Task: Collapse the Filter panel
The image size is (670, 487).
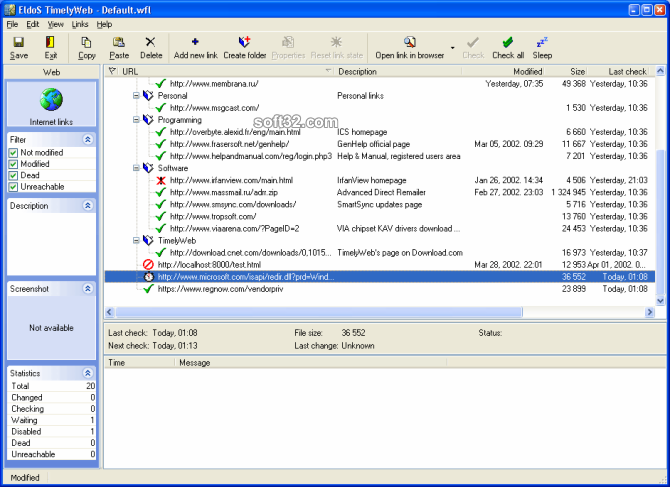Action: [x=88, y=139]
